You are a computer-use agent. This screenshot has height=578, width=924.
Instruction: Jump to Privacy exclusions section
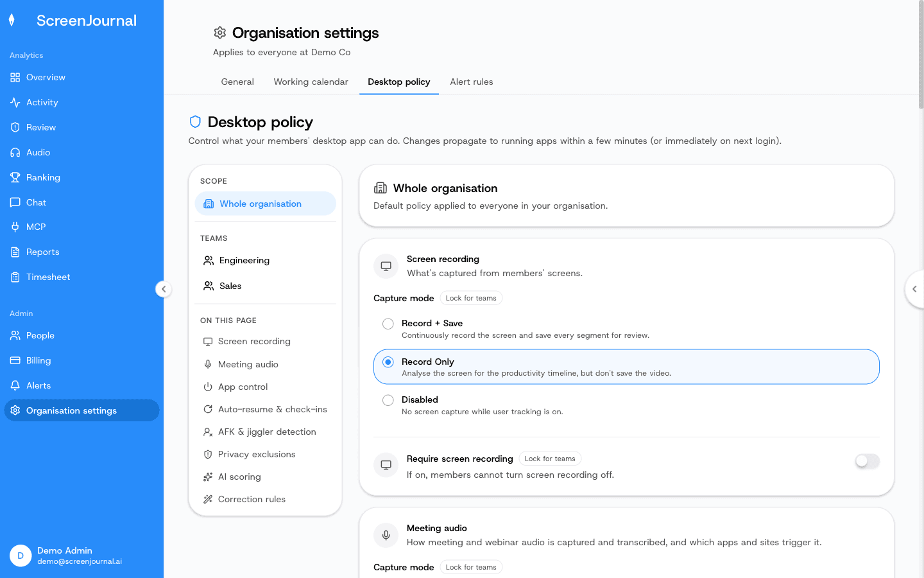point(266,454)
